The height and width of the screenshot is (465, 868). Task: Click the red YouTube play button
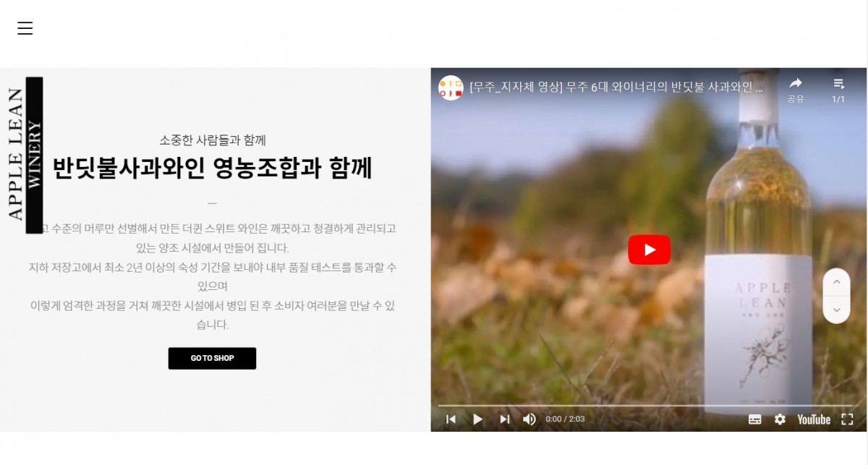(x=649, y=249)
